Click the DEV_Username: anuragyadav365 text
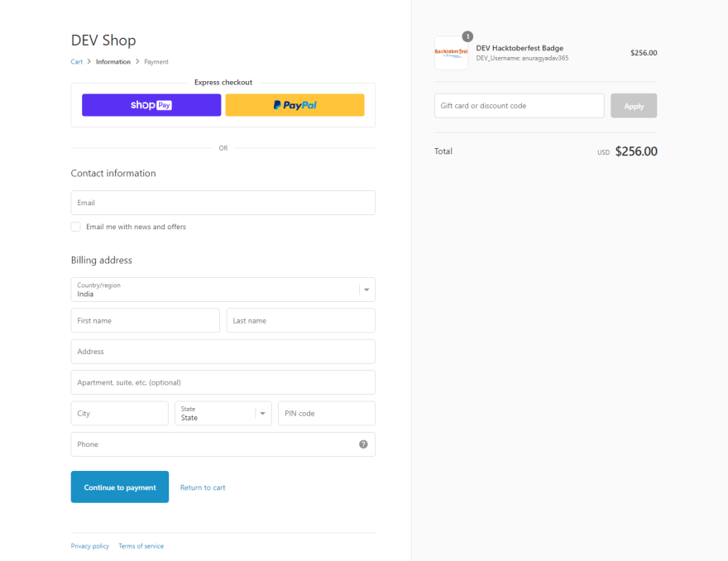The image size is (728, 561). click(x=522, y=58)
